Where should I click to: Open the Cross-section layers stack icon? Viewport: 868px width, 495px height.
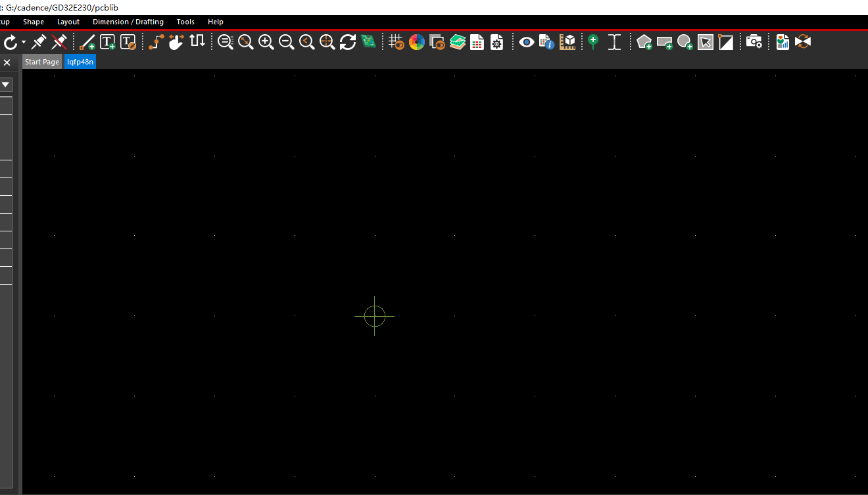click(458, 42)
